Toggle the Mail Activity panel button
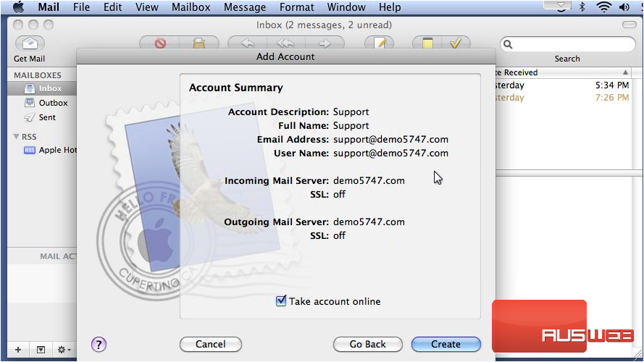This screenshot has width=644, height=362. tap(41, 350)
